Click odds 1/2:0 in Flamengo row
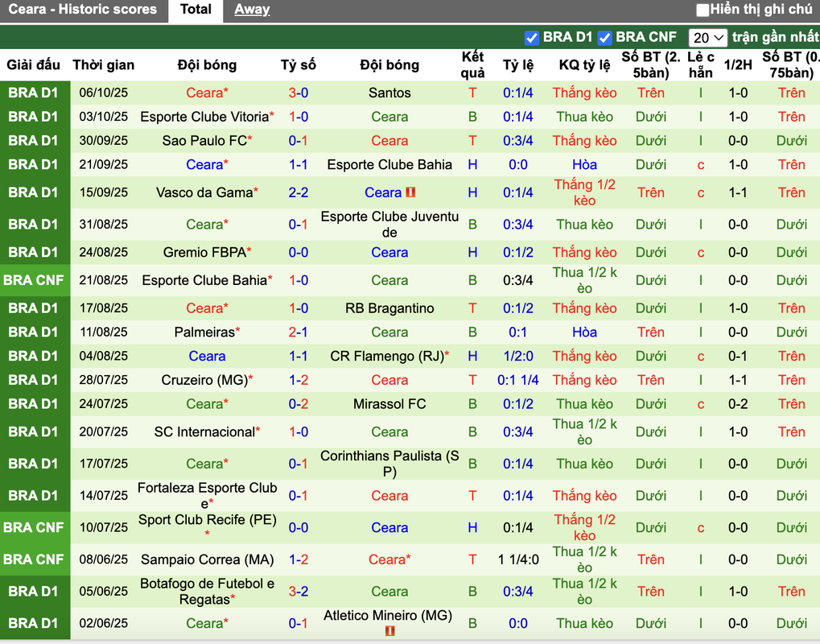 tap(517, 357)
